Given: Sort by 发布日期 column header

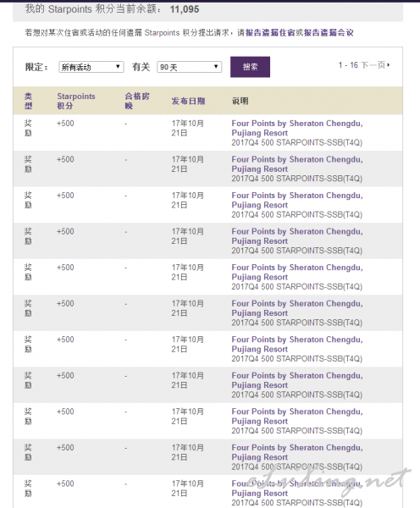Looking at the screenshot, I should [188, 101].
